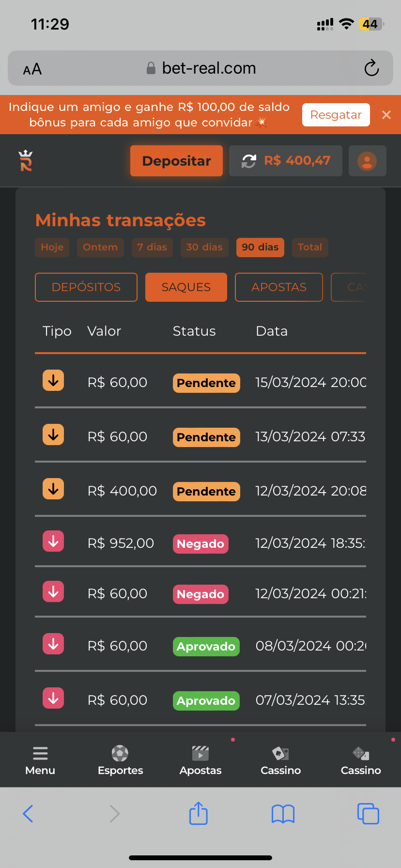Tap Resgatar in the bonus banner
This screenshot has height=868, width=401.
point(336,115)
